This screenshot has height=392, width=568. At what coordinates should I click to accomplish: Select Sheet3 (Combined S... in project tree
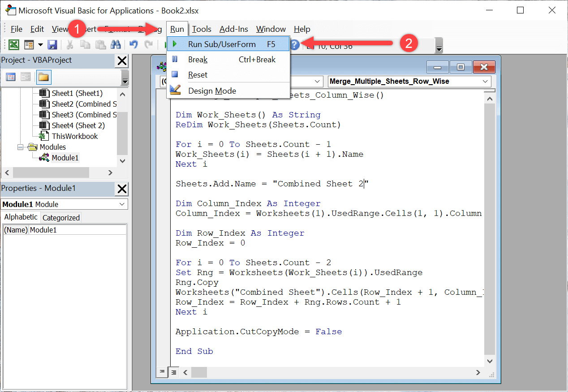(84, 115)
